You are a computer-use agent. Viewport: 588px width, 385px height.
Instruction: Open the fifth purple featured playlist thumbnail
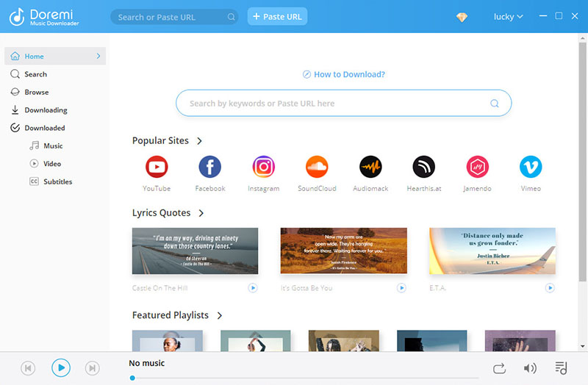tap(520, 341)
